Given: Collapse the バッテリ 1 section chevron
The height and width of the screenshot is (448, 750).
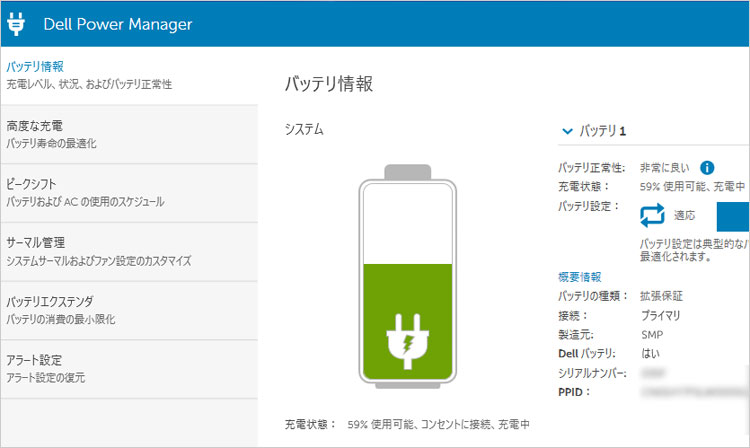Looking at the screenshot, I should click(567, 131).
